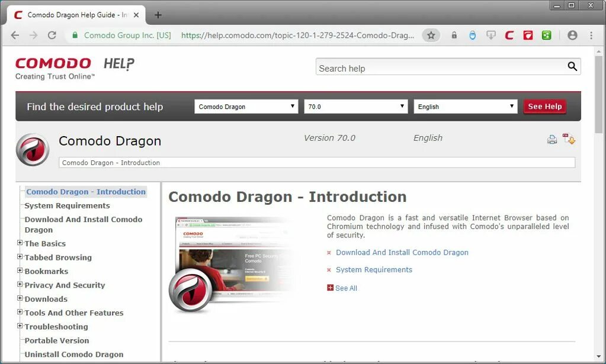Open Uninstall Comodo Dragon in the sidebar

[74, 355]
